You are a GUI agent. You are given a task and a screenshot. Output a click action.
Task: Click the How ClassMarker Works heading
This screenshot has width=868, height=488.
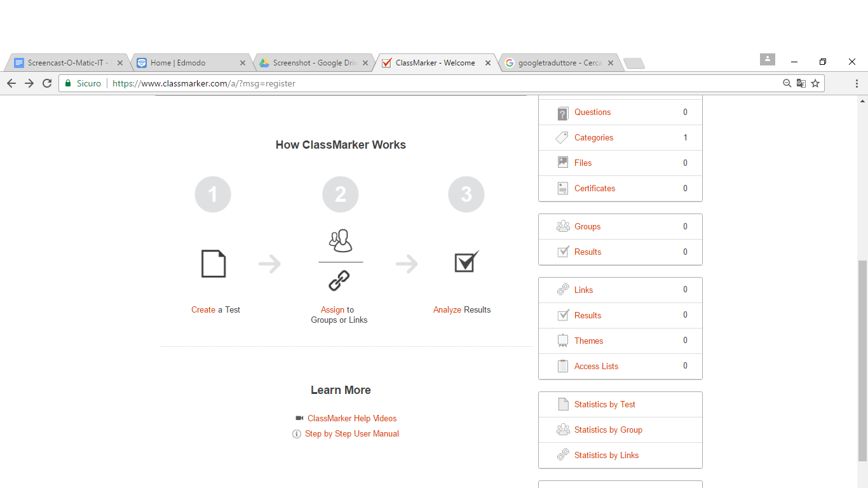click(341, 145)
